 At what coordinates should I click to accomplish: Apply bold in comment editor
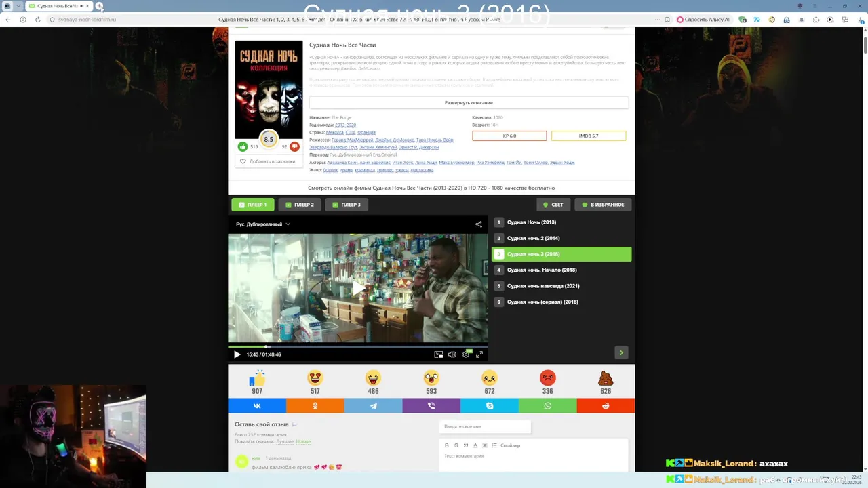[446, 445]
